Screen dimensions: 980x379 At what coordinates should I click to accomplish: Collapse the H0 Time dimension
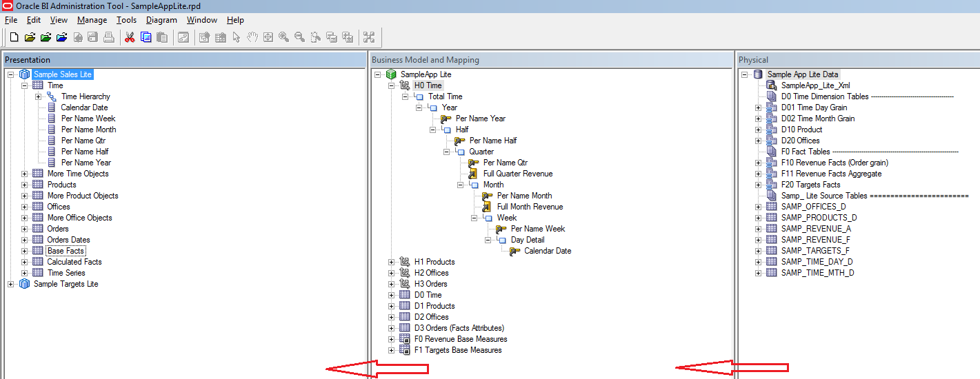tap(392, 85)
